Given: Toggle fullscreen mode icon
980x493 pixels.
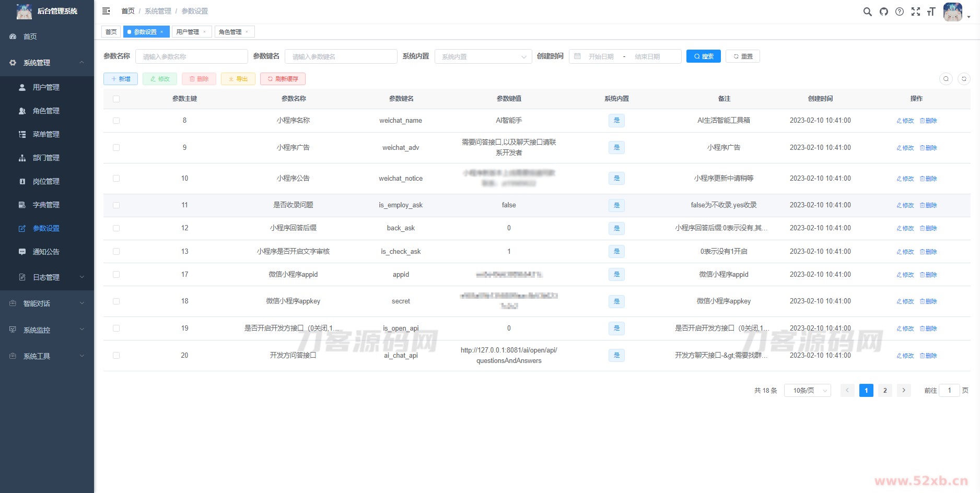Looking at the screenshot, I should [915, 11].
